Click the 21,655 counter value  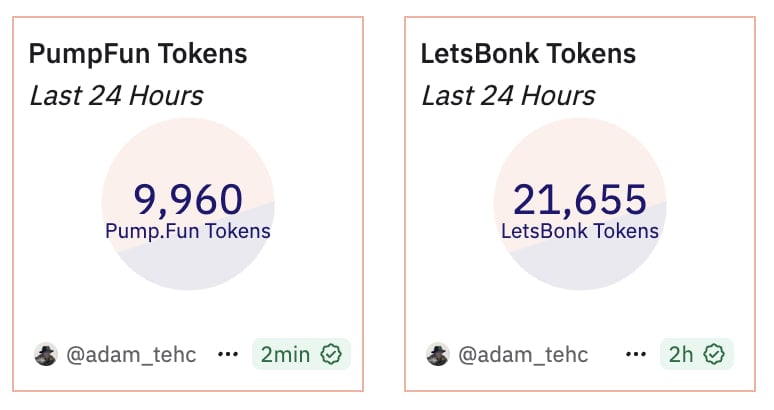pyautogui.click(x=580, y=199)
